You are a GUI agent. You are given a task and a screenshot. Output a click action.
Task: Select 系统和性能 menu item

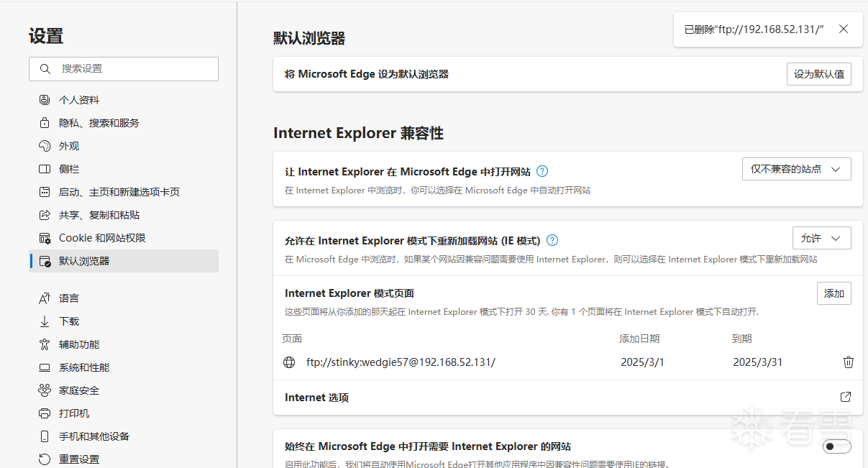(x=124, y=367)
